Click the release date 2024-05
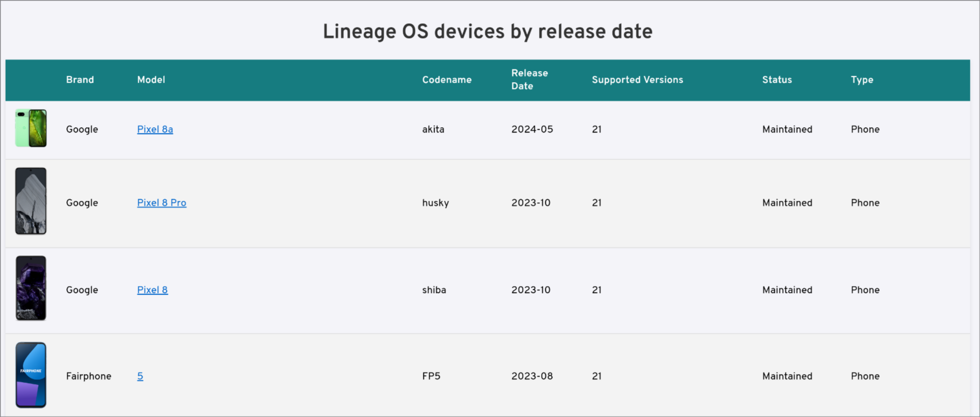Image resolution: width=980 pixels, height=417 pixels. [x=532, y=129]
